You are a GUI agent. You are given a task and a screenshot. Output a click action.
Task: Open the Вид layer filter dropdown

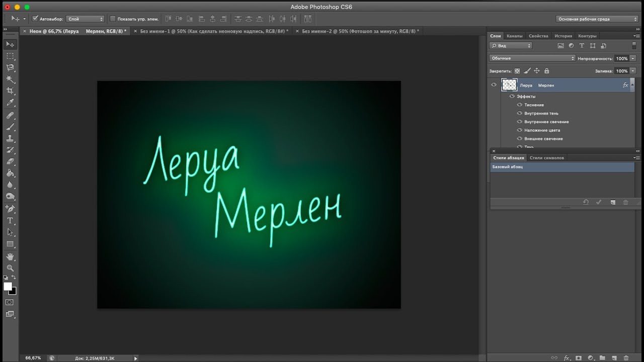coord(511,45)
